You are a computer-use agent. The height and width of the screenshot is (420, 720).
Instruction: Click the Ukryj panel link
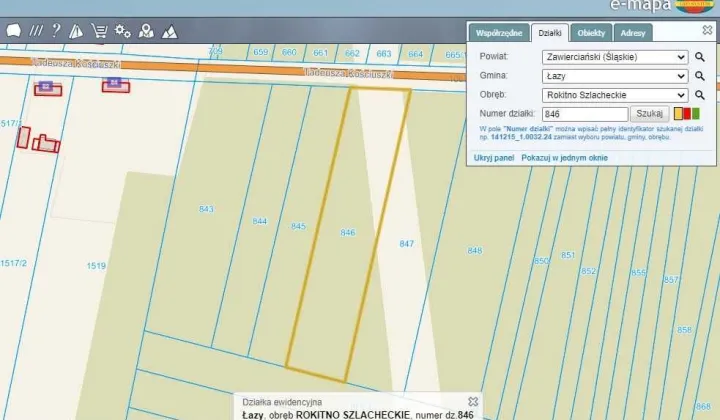tap(493, 158)
